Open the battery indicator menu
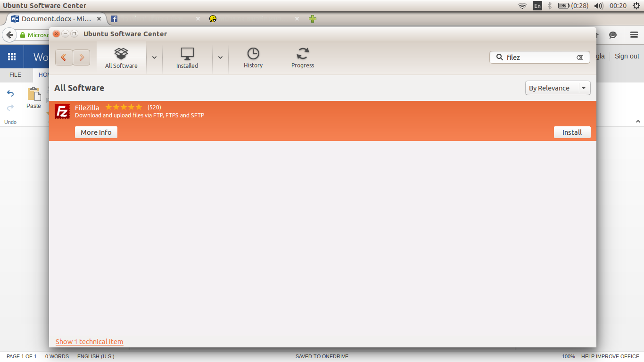The height and width of the screenshot is (362, 644). click(573, 6)
